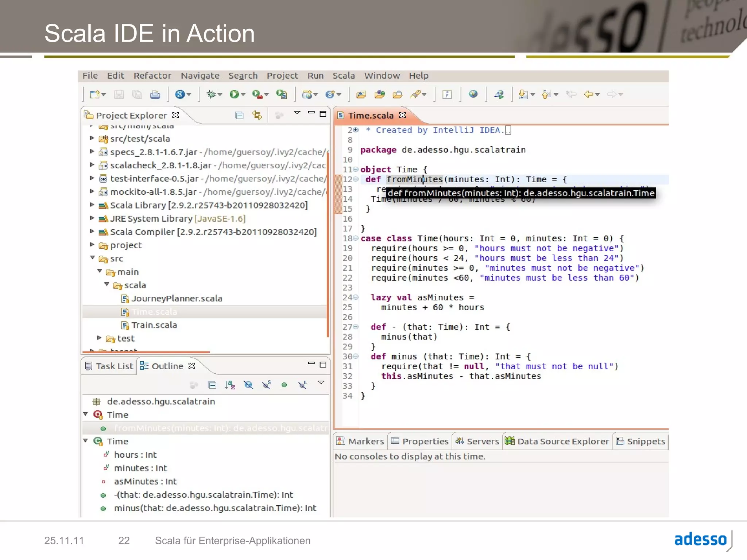Click the Save All toolbar icon
Viewport: 747px width, 560px height.
(x=137, y=94)
